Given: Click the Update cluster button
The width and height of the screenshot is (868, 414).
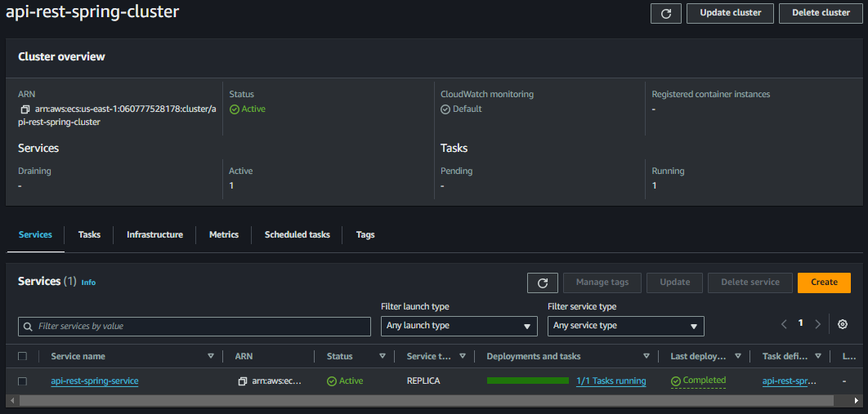Looking at the screenshot, I should (x=730, y=13).
